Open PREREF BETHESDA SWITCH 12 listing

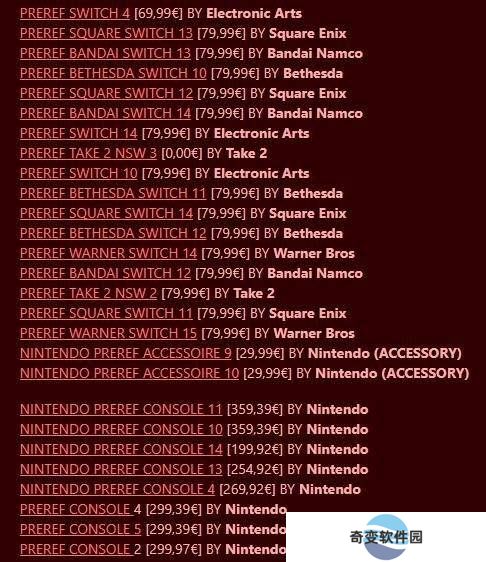(x=113, y=233)
